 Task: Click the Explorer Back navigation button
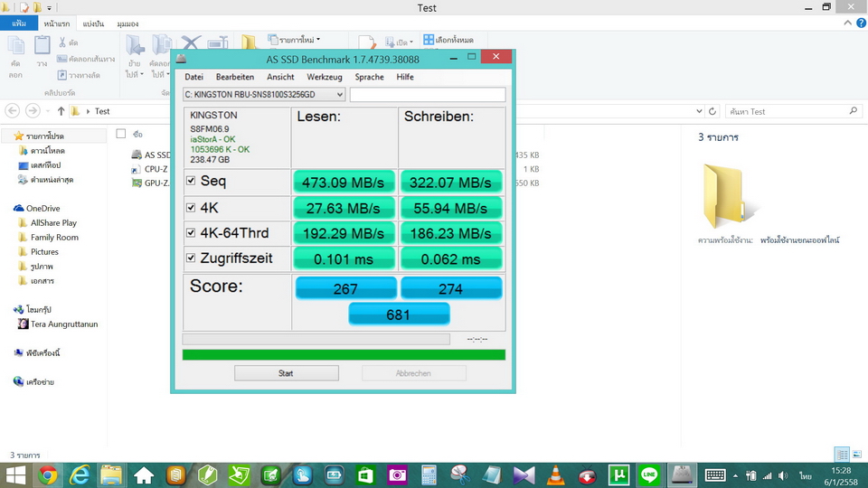coord(12,111)
